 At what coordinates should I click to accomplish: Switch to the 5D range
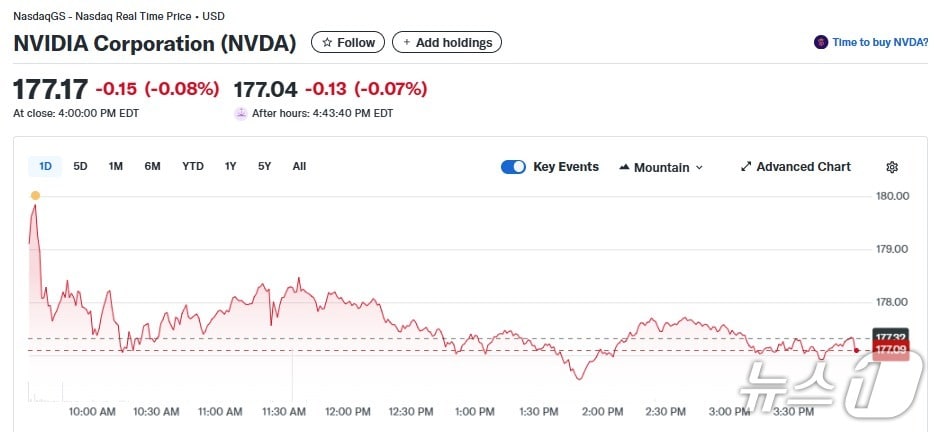81,166
